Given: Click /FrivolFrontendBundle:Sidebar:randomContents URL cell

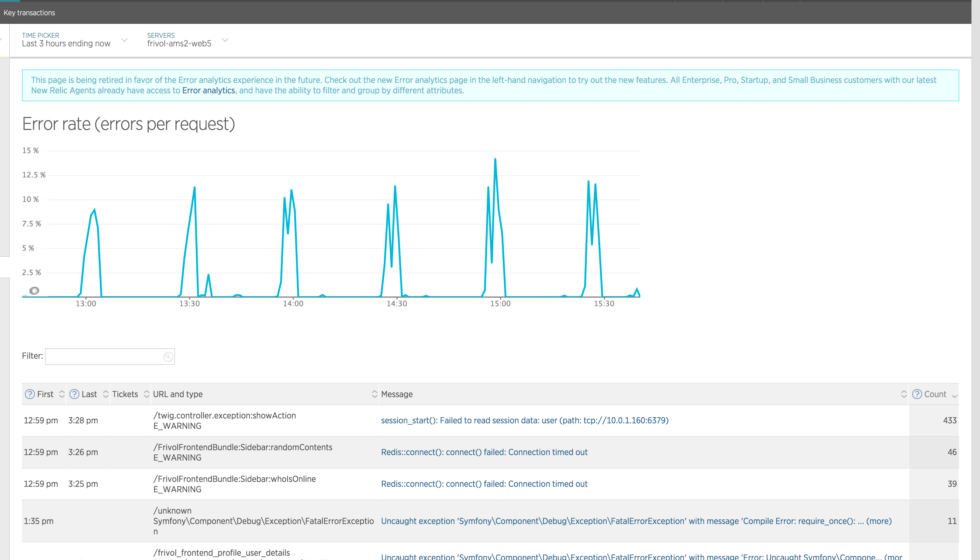Looking at the screenshot, I should (x=243, y=447).
